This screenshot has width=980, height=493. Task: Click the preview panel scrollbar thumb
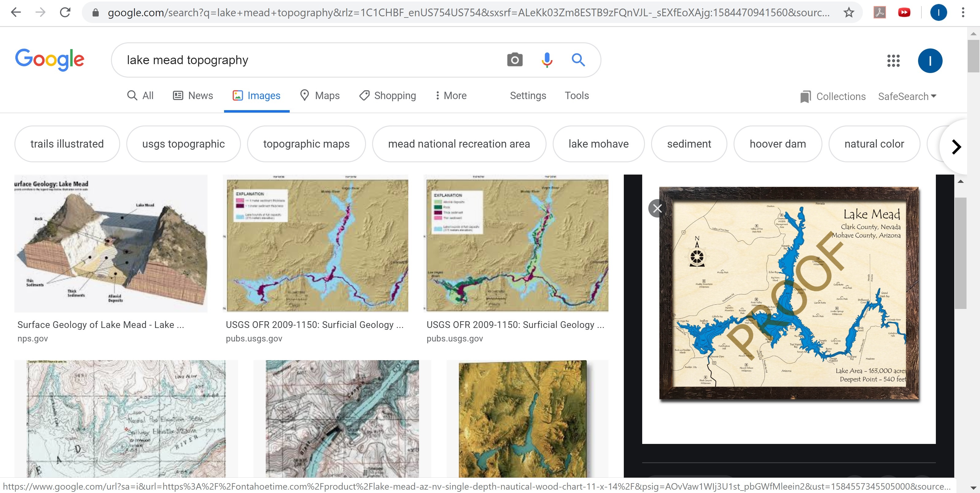(960, 253)
